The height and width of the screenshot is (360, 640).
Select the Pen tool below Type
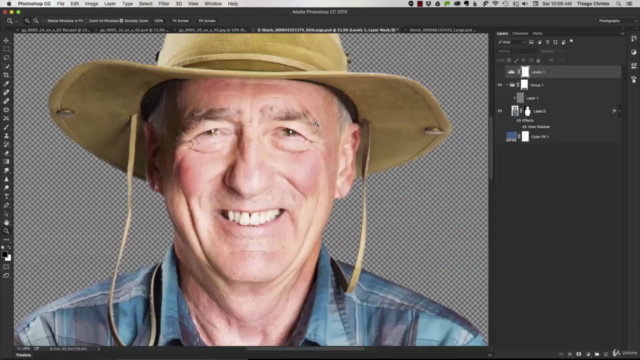6,205
